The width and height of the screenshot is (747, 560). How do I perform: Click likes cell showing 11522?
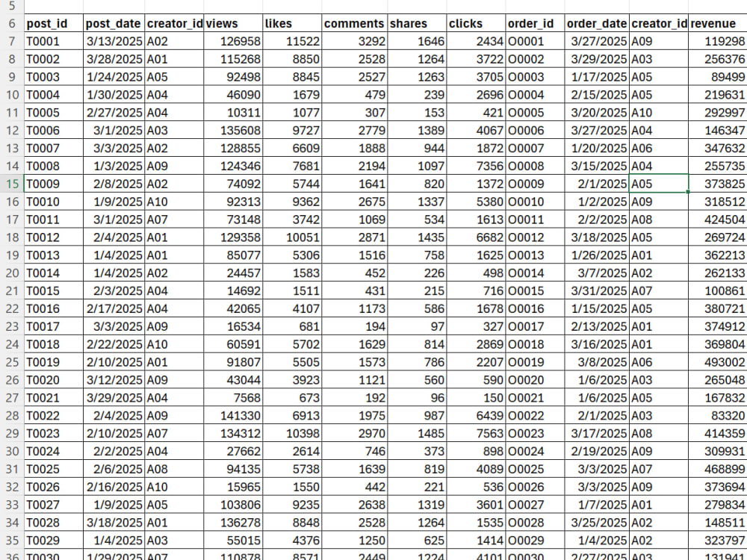pyautogui.click(x=292, y=41)
